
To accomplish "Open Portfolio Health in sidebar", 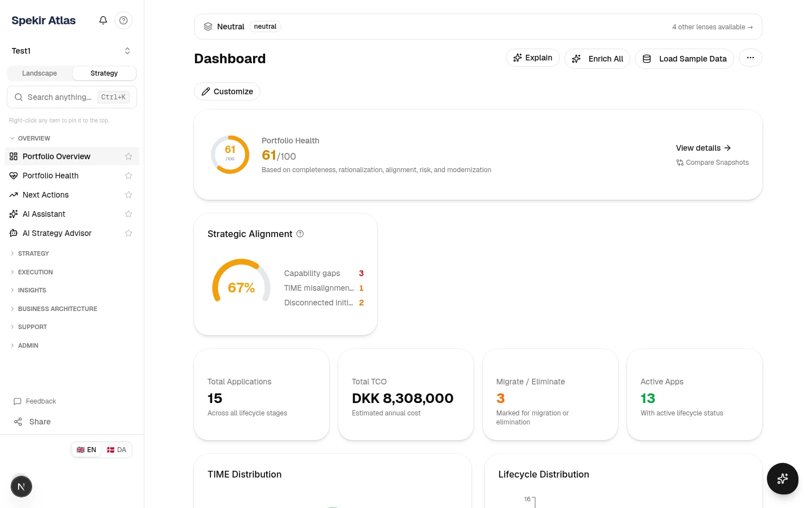I will (72, 176).
